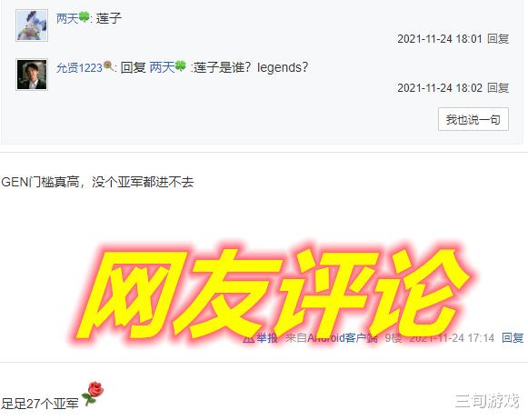Click the warning icon left of 举报
The width and height of the screenshot is (528, 420).
pos(248,338)
